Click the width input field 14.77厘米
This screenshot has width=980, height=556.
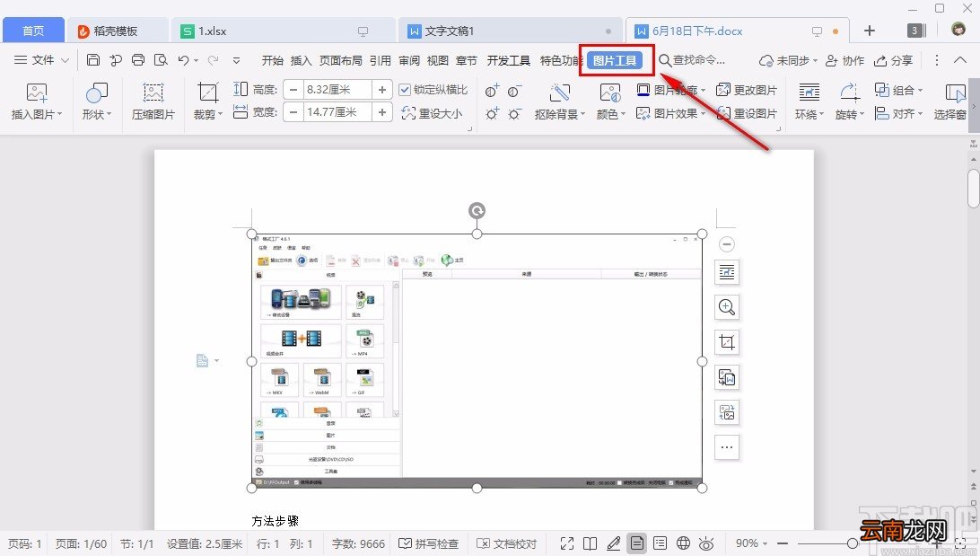click(x=337, y=112)
